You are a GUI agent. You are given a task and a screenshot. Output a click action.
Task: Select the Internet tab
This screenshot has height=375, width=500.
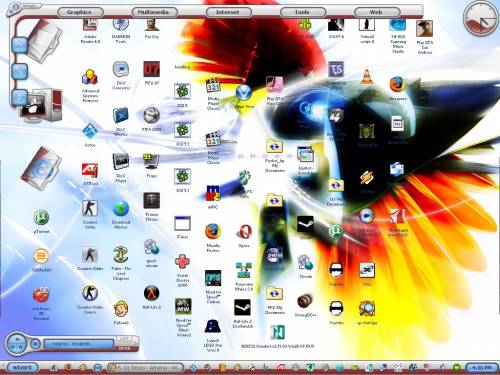227,12
